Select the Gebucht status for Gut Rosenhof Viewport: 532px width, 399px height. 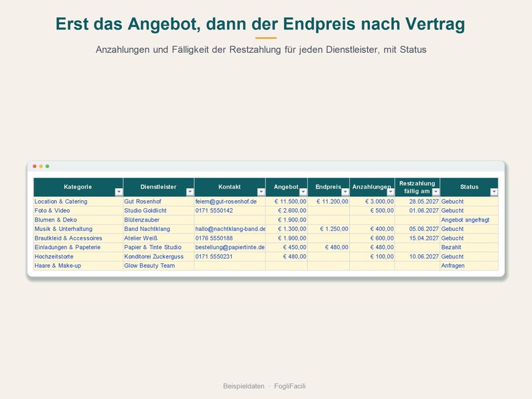click(469, 202)
